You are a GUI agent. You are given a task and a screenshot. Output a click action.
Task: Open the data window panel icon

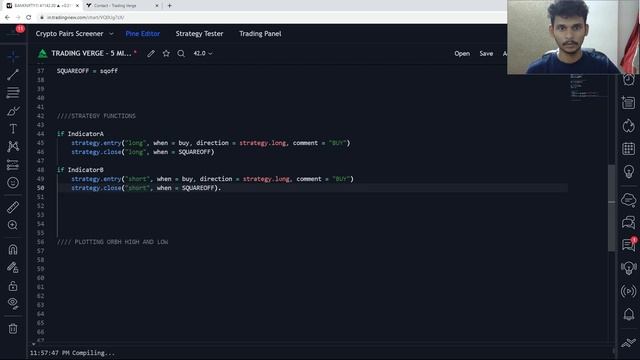point(629,102)
